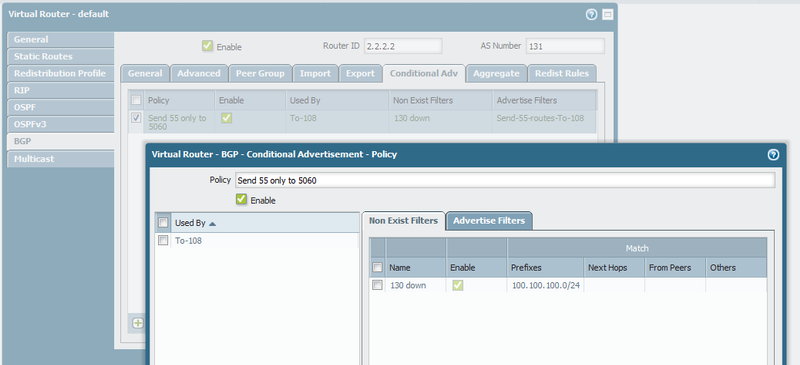
Task: Click the Policy column header
Action: 179,100
